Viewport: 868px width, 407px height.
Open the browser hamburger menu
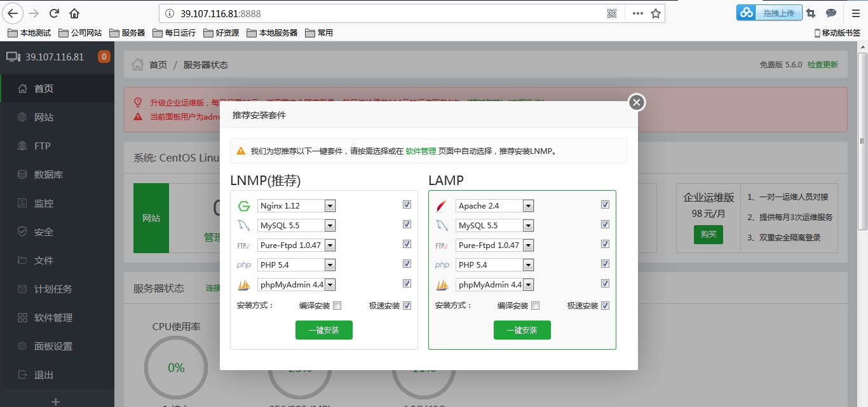point(855,13)
